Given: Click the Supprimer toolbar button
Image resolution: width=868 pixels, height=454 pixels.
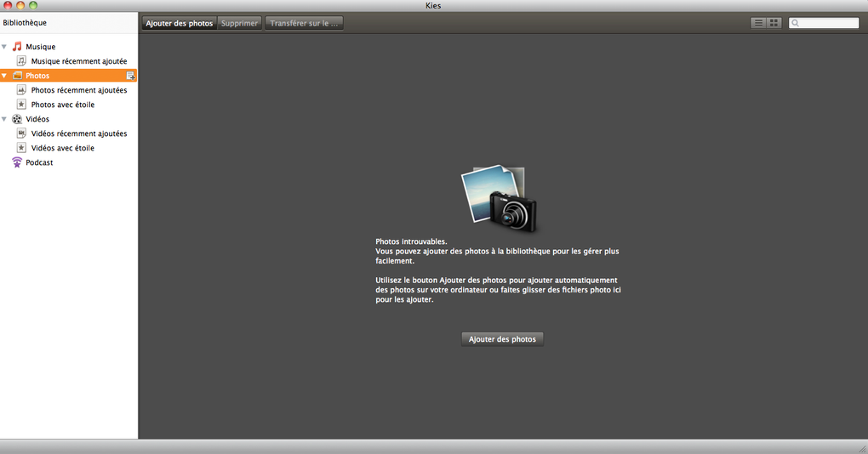Looking at the screenshot, I should pos(239,23).
